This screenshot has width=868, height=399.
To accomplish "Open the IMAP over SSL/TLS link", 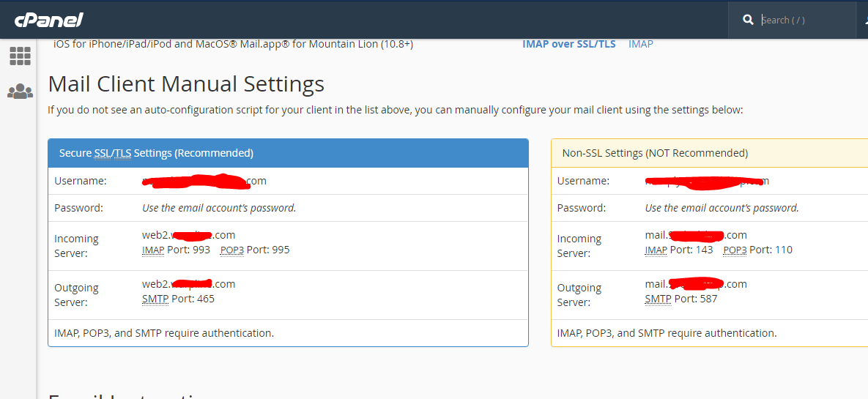I will 568,44.
